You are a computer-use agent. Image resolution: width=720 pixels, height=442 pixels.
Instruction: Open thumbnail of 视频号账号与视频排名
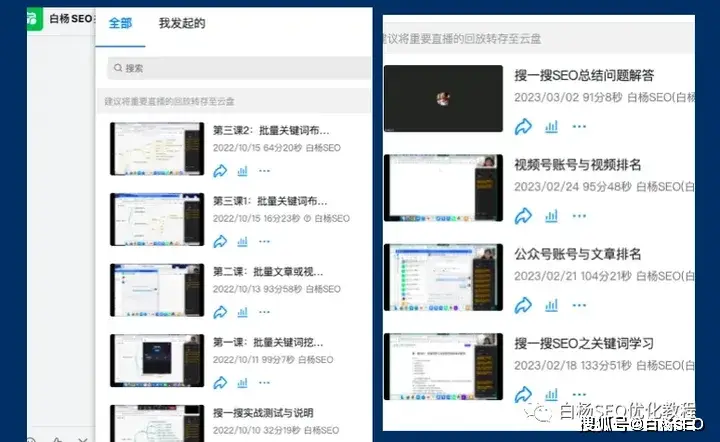tap(443, 188)
